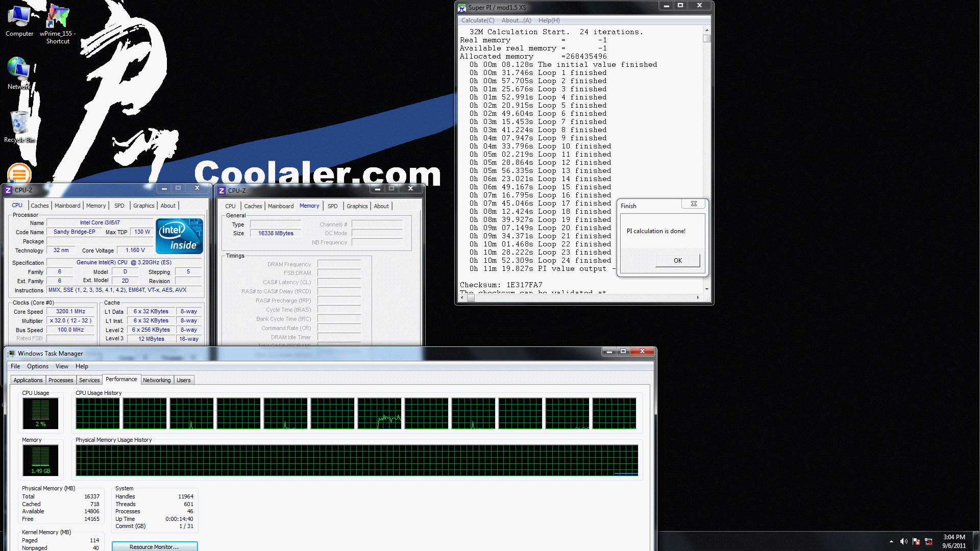Image resolution: width=980 pixels, height=551 pixels.
Task: Click the 'Sandy Bridge-EP' Code Name field
Action: tap(75, 232)
